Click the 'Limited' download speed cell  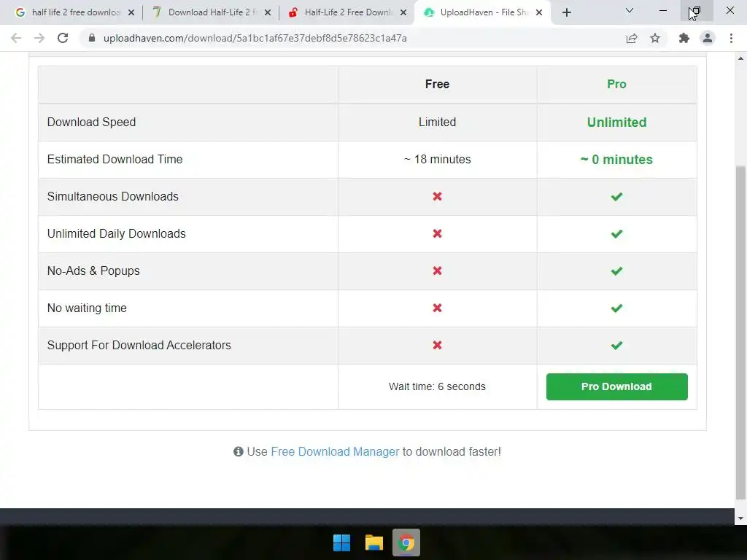tap(438, 122)
